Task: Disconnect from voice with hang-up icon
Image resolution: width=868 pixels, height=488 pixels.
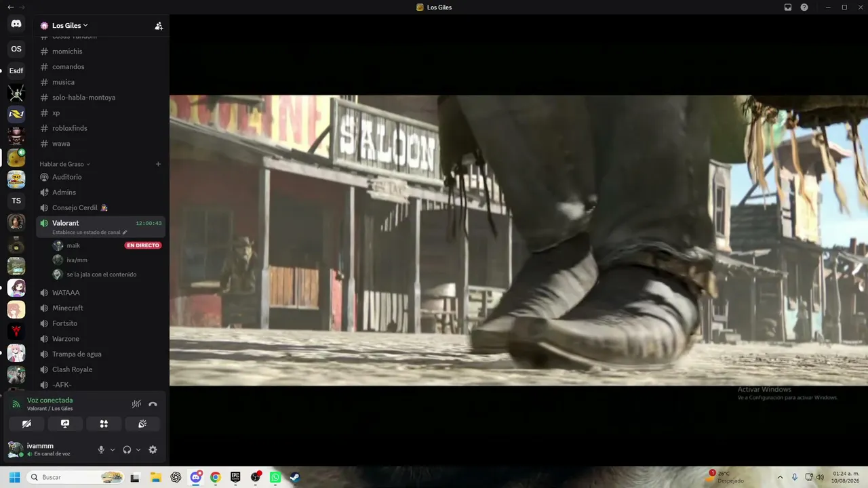Action: coord(153,404)
